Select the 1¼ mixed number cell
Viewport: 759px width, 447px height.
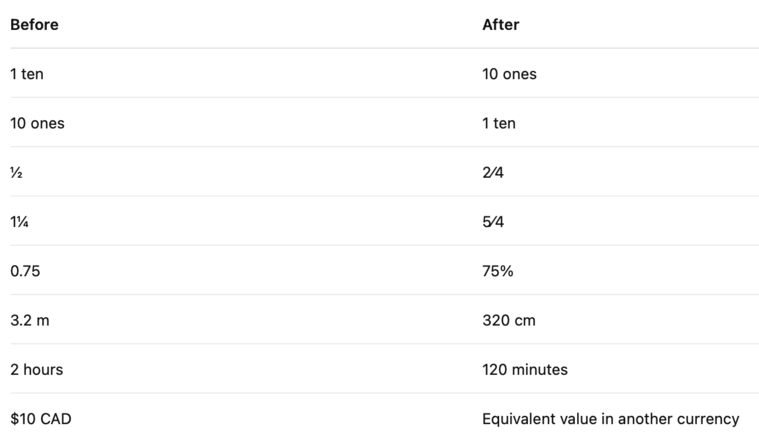[19, 222]
